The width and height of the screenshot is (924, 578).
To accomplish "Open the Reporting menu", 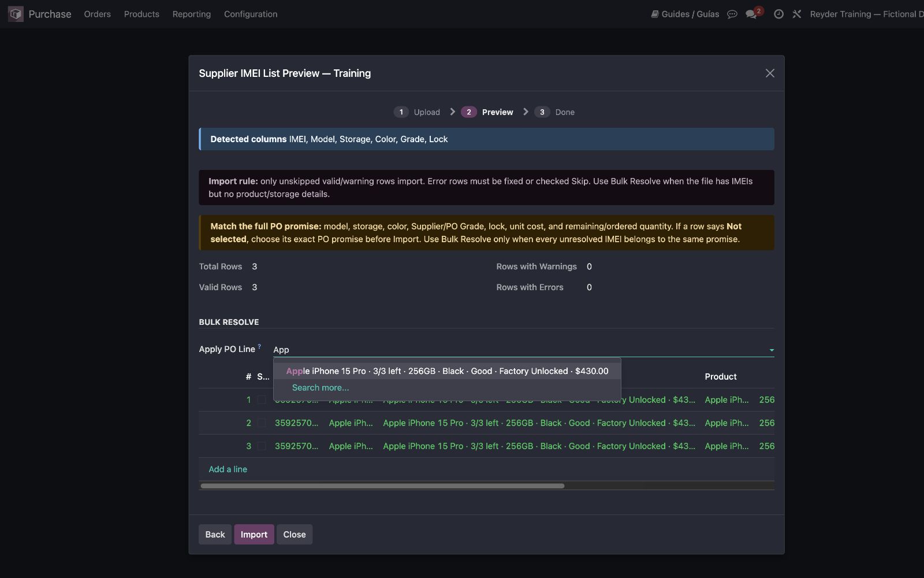I will point(191,14).
